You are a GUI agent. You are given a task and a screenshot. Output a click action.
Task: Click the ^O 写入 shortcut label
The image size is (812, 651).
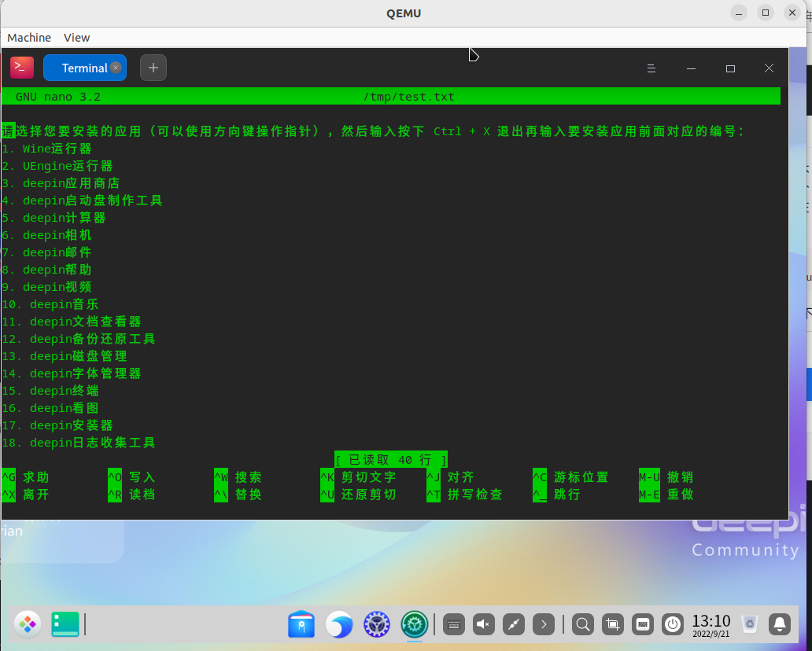[131, 477]
